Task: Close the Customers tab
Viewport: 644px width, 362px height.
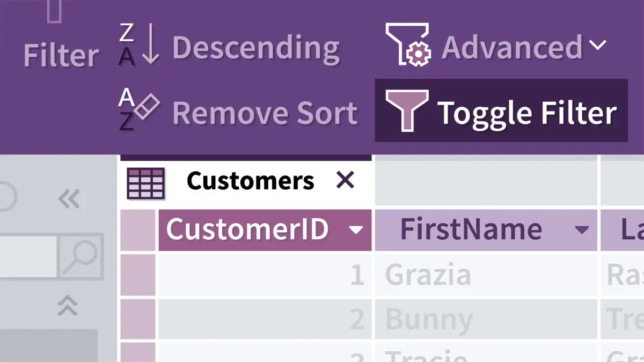Action: tap(345, 181)
